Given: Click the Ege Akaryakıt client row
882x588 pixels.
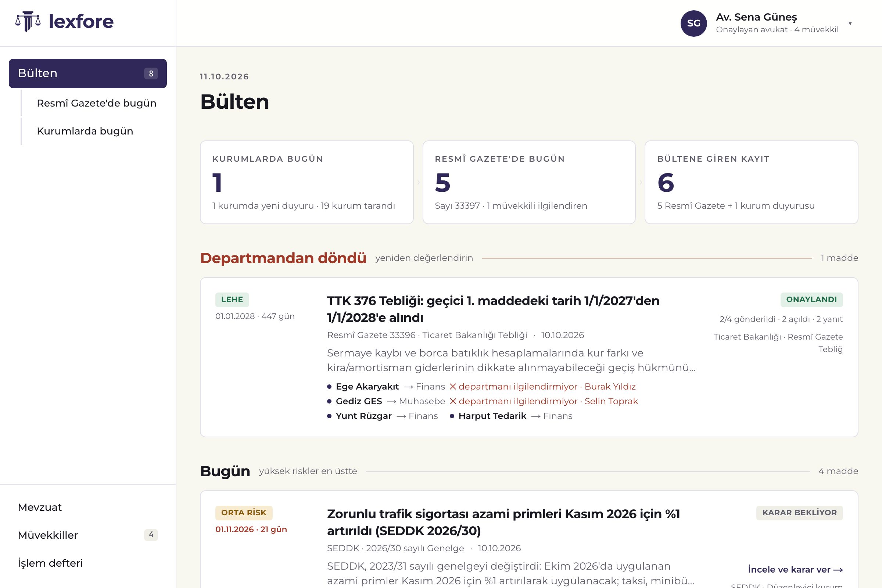Looking at the screenshot, I should click(481, 387).
